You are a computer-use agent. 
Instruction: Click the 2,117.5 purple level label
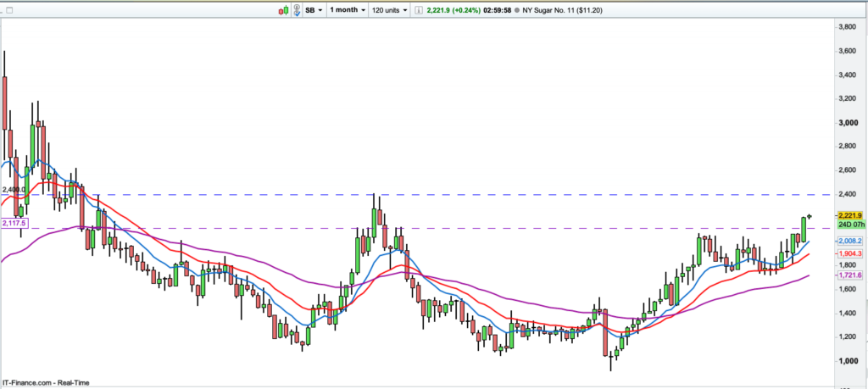click(x=14, y=223)
